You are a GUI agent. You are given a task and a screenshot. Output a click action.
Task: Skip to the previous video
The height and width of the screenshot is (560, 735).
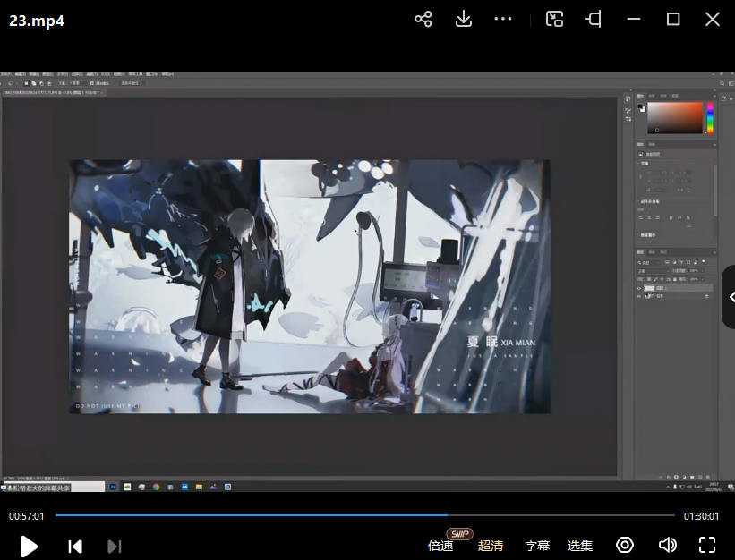point(75,546)
